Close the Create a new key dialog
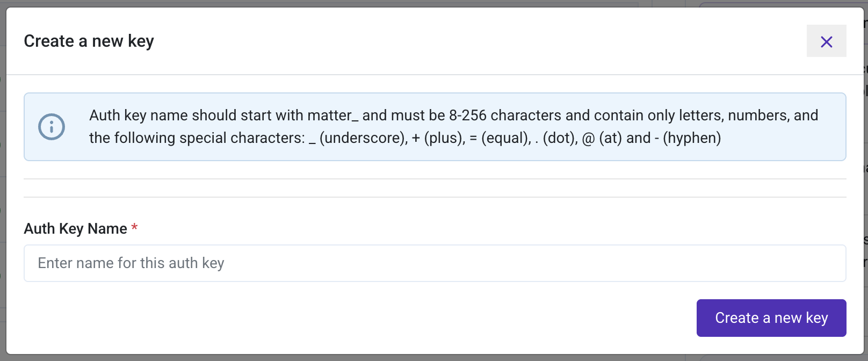This screenshot has height=361, width=868. [x=826, y=41]
